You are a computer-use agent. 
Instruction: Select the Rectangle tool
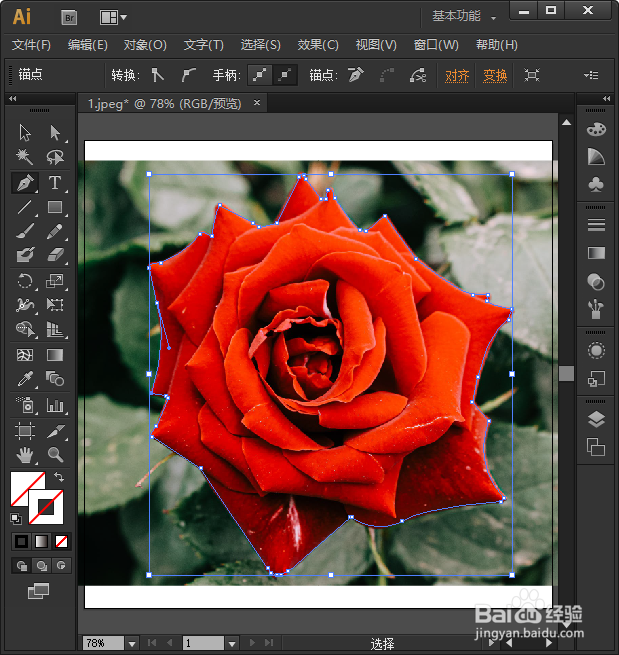coord(55,207)
